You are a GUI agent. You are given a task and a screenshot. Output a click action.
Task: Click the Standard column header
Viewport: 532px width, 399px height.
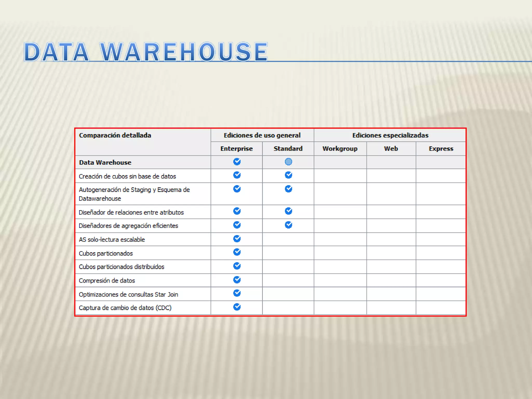(x=288, y=149)
